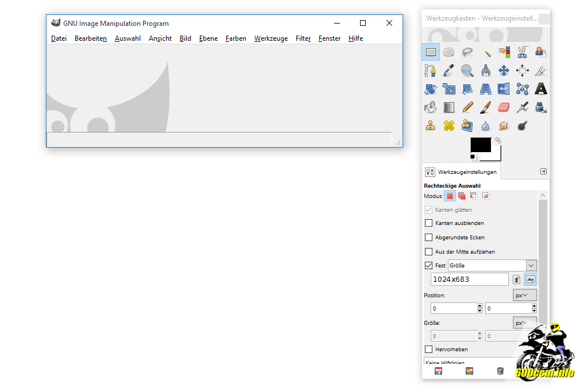Save tool options preset at panel bottom

[438, 371]
